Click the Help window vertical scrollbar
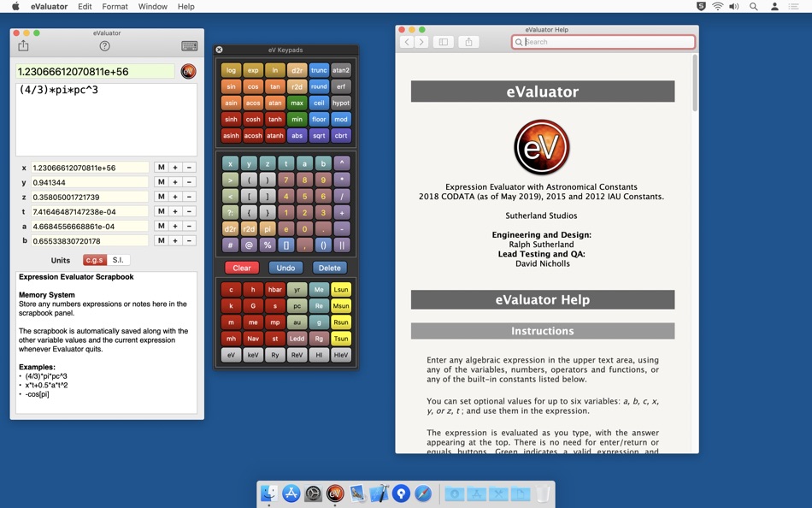 (x=694, y=83)
